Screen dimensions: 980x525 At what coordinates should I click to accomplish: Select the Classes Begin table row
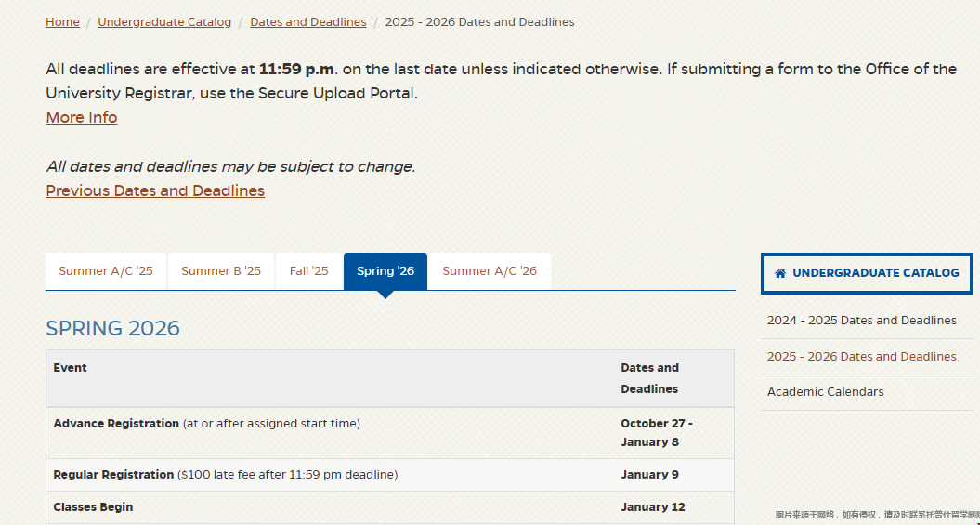pos(390,506)
